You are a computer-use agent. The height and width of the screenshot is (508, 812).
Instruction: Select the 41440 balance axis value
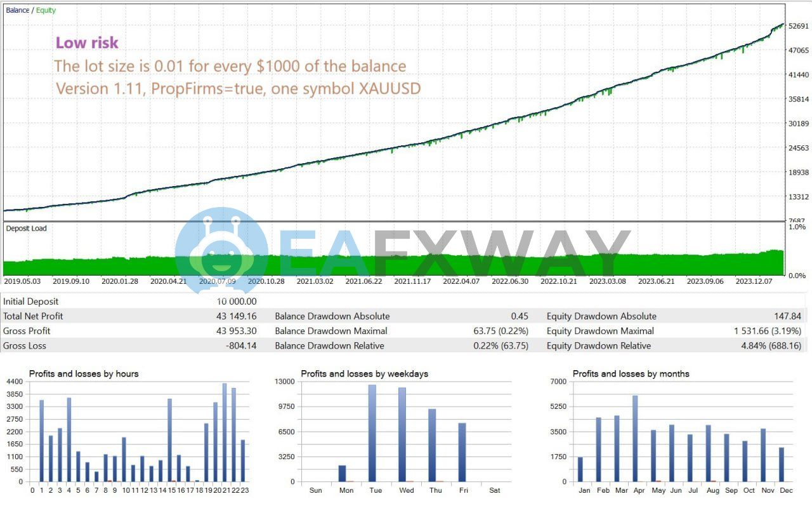[x=799, y=75]
